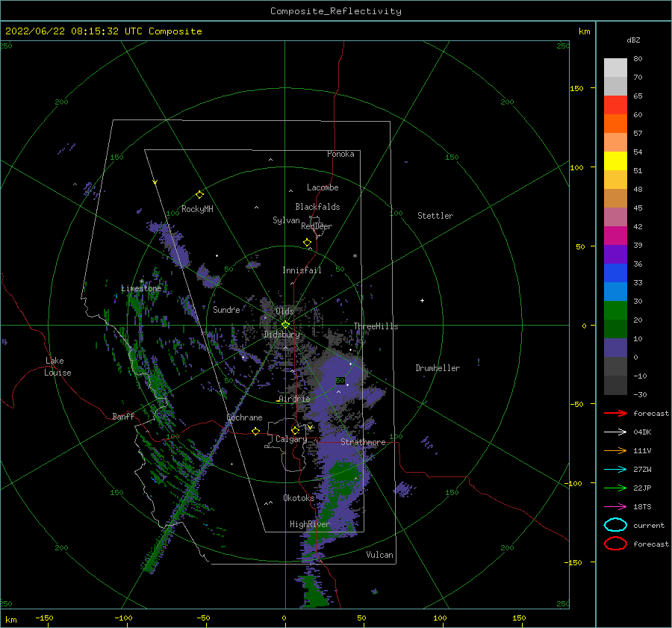
Task: Click the Banff label
Action: pyautogui.click(x=123, y=416)
